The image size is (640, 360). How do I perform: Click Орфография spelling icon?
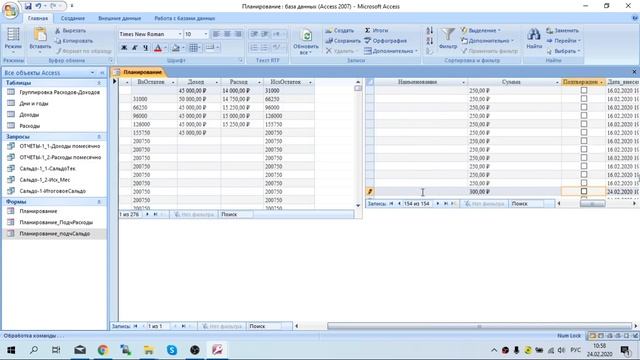367,41
